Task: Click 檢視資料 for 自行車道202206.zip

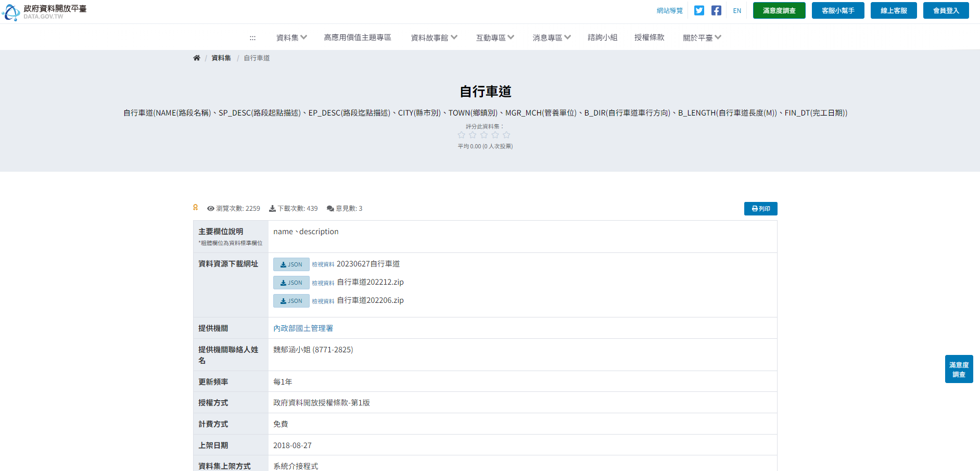Action: (323, 301)
